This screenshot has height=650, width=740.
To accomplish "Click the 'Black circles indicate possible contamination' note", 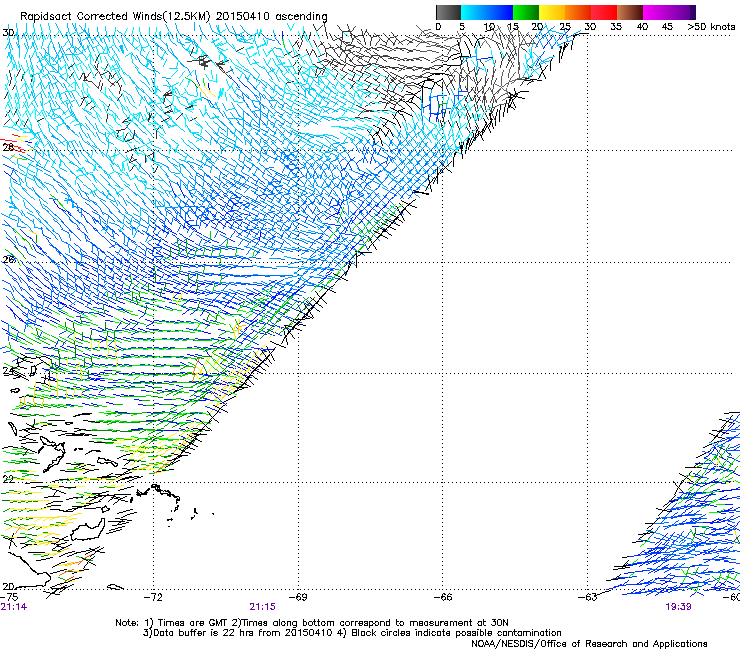I will click(456, 633).
